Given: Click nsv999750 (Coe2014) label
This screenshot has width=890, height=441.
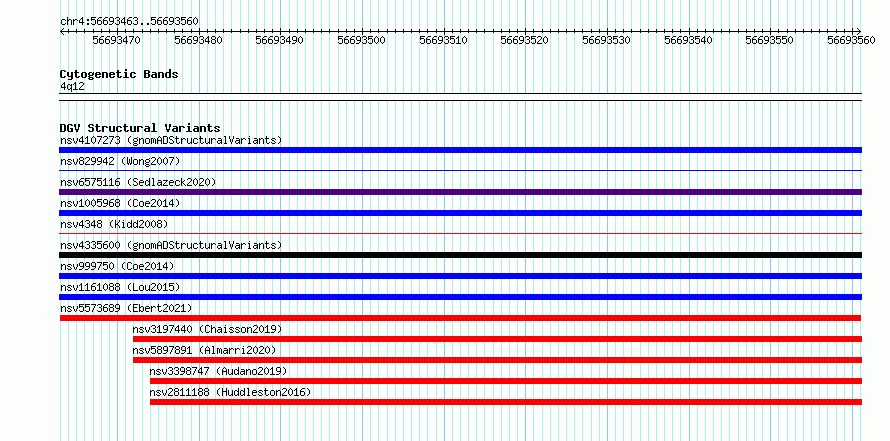Looking at the screenshot, I should 117,266.
